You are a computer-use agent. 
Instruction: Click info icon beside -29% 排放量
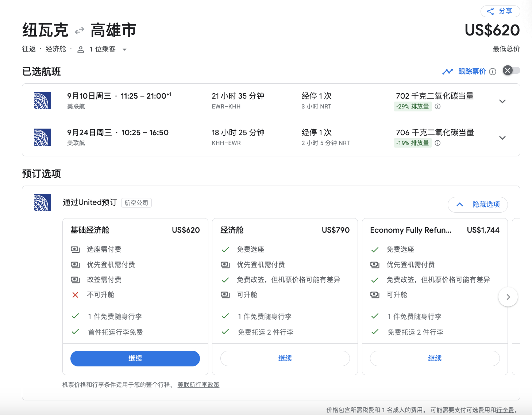pyautogui.click(x=437, y=107)
